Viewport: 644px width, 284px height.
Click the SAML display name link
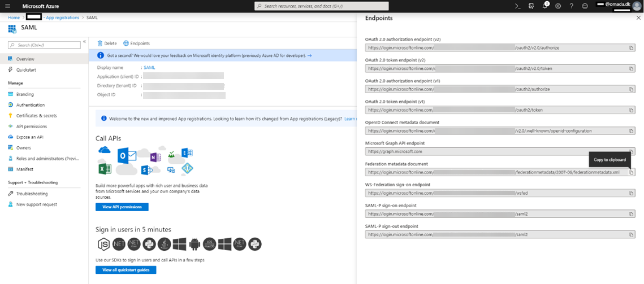pyautogui.click(x=149, y=67)
